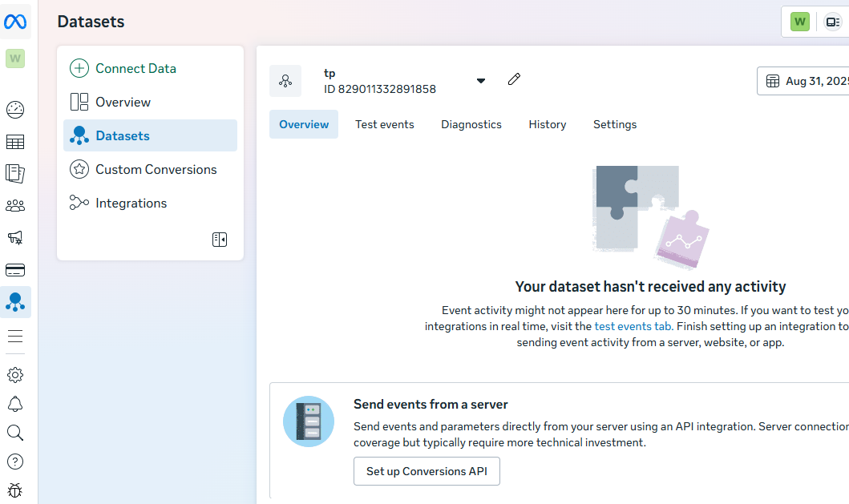The image size is (849, 504).
Task: Click the Meta logo icon
Action: point(15,22)
